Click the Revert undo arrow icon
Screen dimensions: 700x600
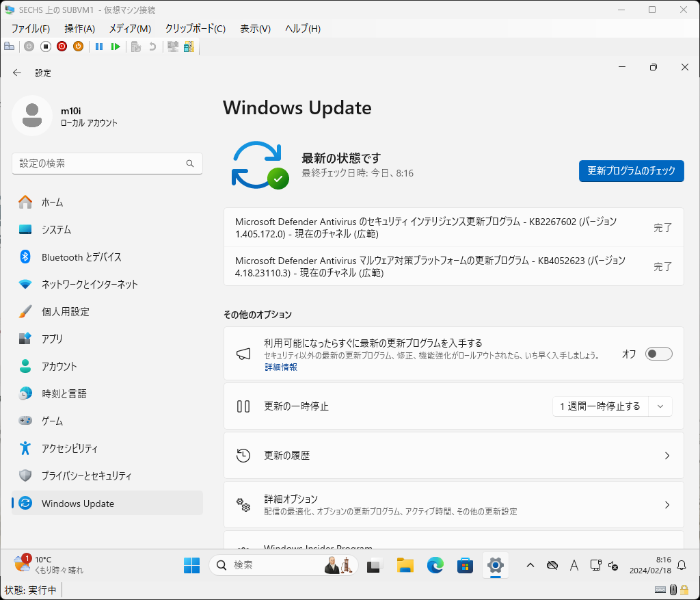coord(152,46)
